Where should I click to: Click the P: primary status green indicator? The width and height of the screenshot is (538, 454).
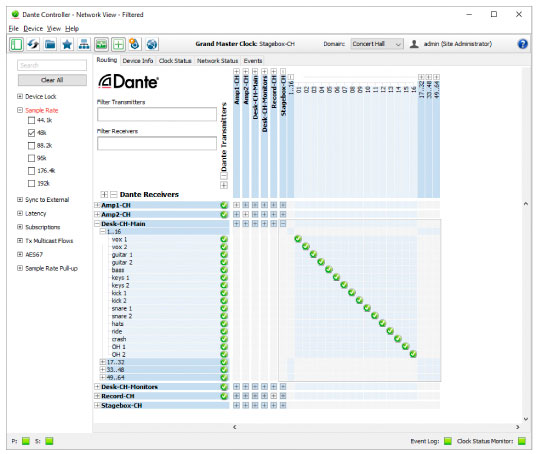26,441
